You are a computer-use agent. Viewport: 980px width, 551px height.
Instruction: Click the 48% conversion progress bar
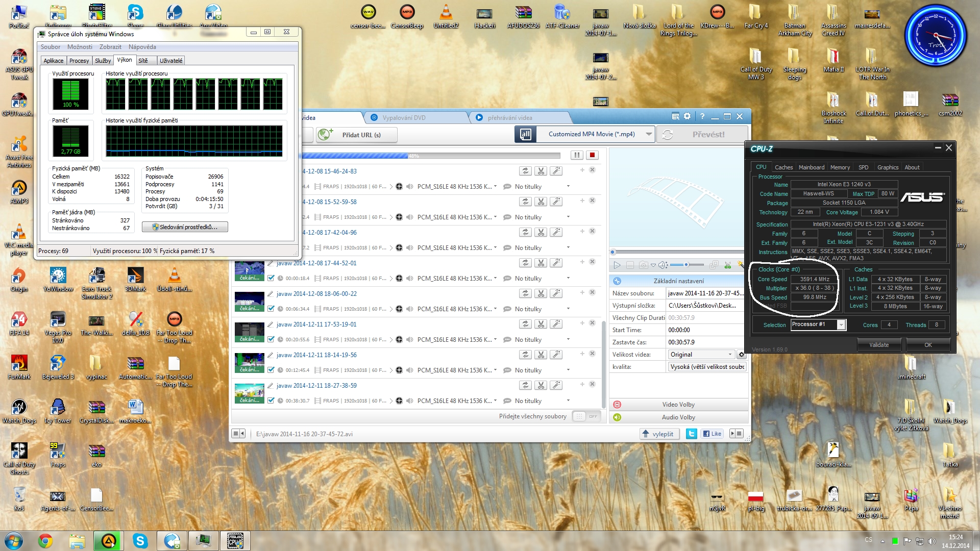pos(431,156)
